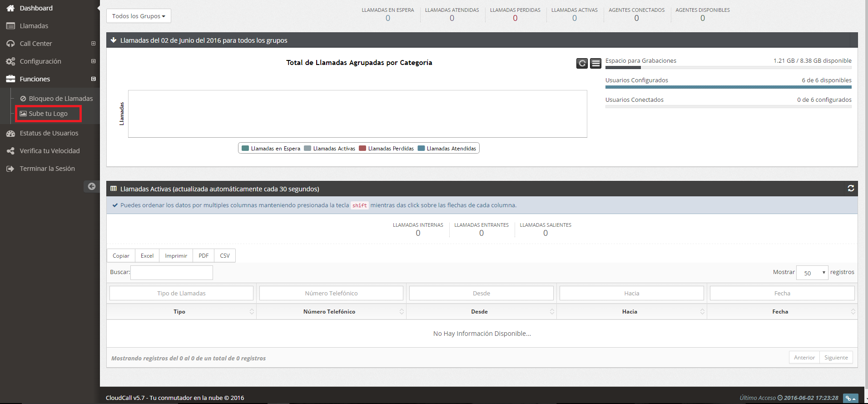Export the table as PDF
868x404 pixels.
pyautogui.click(x=203, y=255)
